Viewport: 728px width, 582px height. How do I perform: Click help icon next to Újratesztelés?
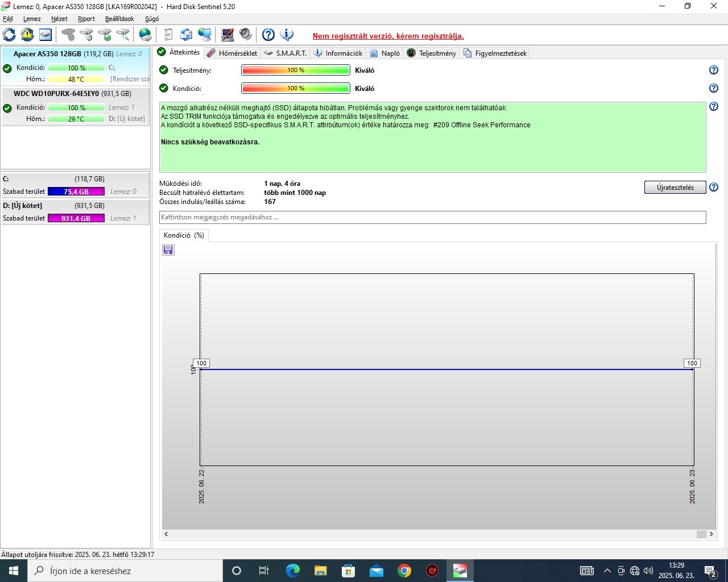tap(714, 187)
